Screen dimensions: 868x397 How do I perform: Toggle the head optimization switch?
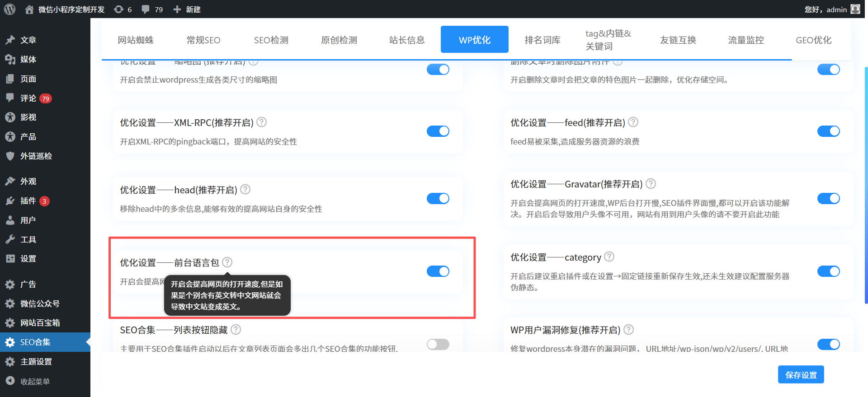pos(438,198)
